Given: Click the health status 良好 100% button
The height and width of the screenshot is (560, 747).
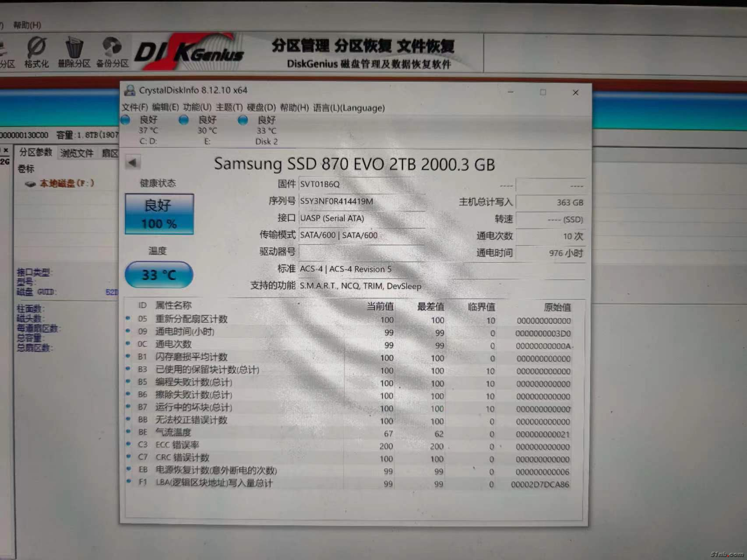Looking at the screenshot, I should [159, 214].
